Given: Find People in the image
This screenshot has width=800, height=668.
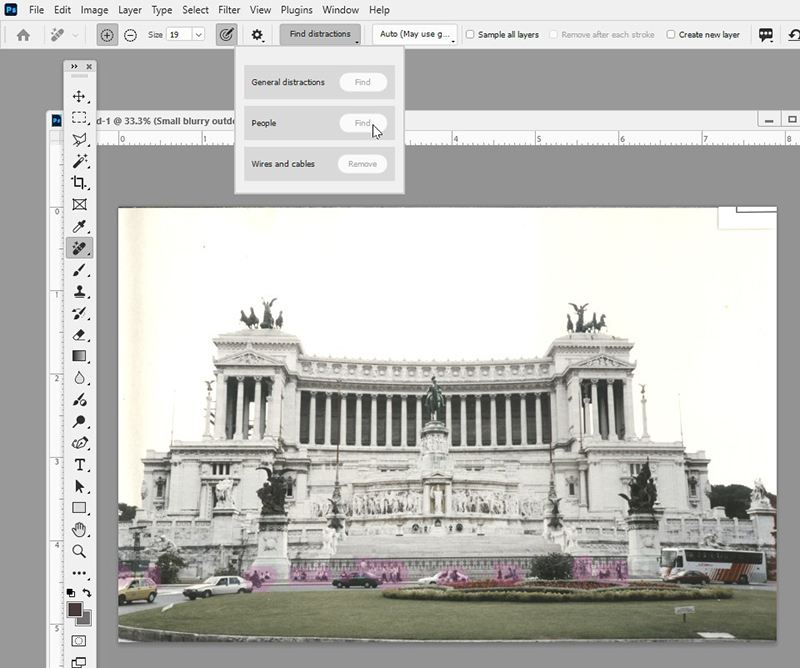Looking at the screenshot, I should [363, 123].
